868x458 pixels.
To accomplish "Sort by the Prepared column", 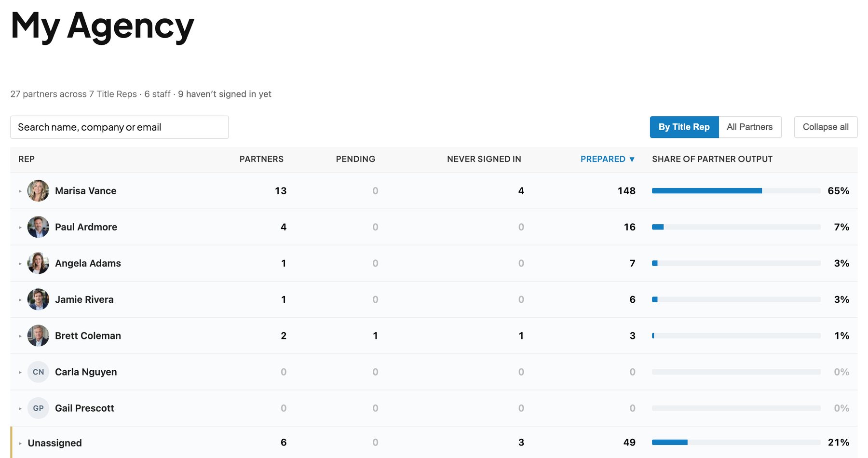I will tap(607, 159).
